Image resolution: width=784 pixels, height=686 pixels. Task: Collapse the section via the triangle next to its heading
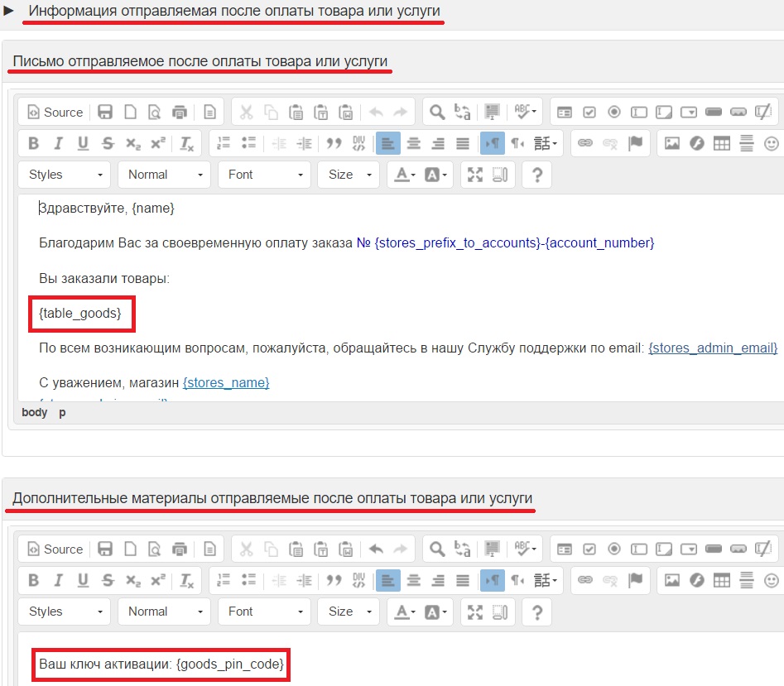tap(9, 12)
